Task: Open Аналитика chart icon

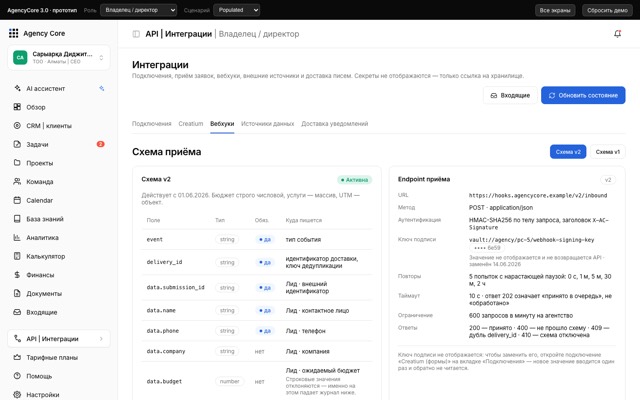Action: click(17, 238)
